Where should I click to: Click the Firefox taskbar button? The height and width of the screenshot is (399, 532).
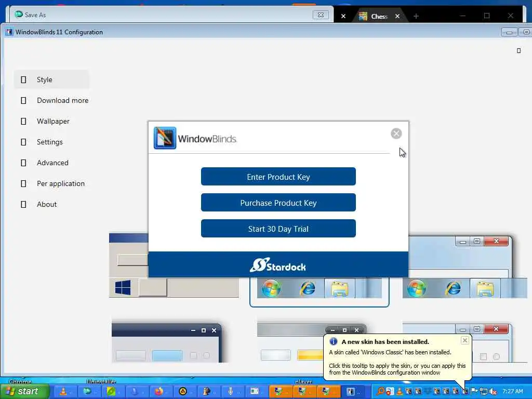tap(161, 392)
